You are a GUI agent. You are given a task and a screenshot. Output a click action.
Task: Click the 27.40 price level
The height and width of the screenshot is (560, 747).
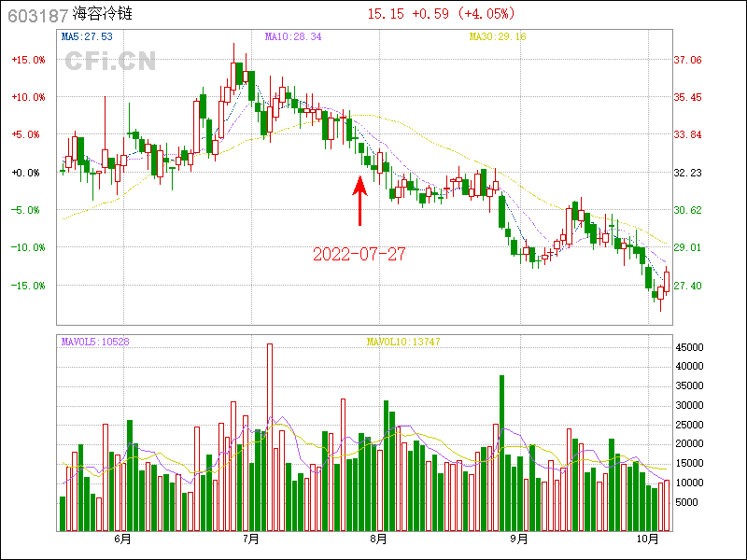[687, 286]
